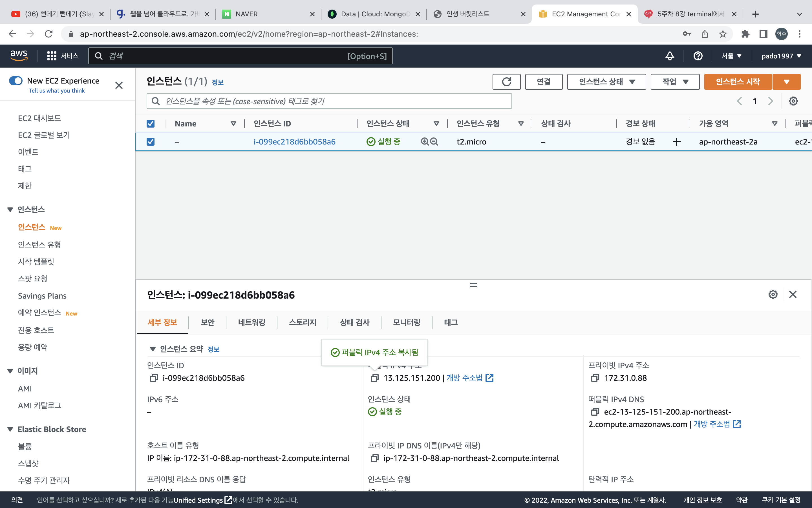Click the browser address bar URL
This screenshot has height=508, width=812.
point(249,34)
